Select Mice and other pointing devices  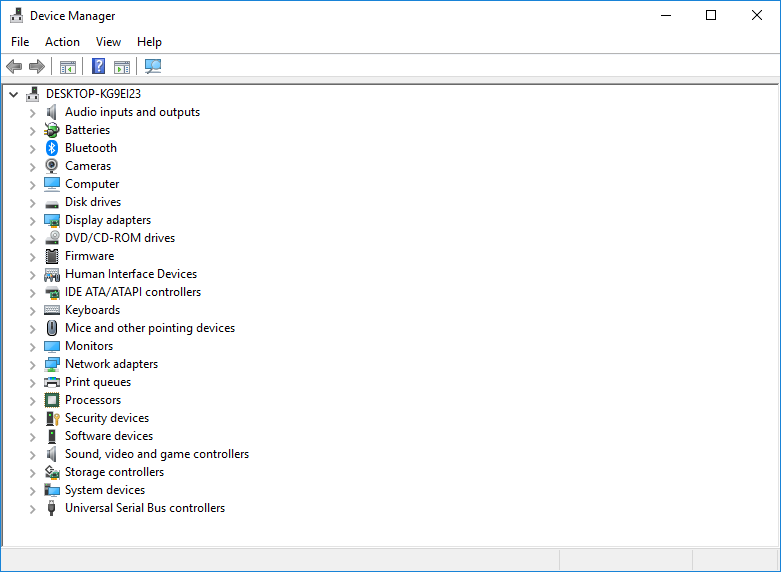[150, 328]
